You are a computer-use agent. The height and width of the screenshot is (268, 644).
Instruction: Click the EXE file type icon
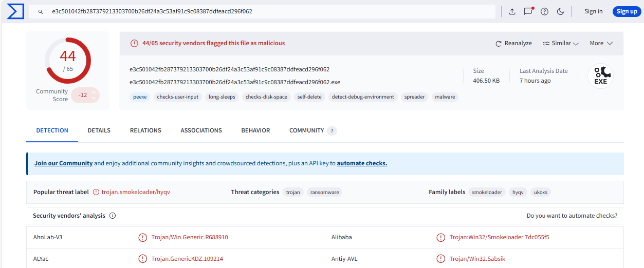point(600,76)
